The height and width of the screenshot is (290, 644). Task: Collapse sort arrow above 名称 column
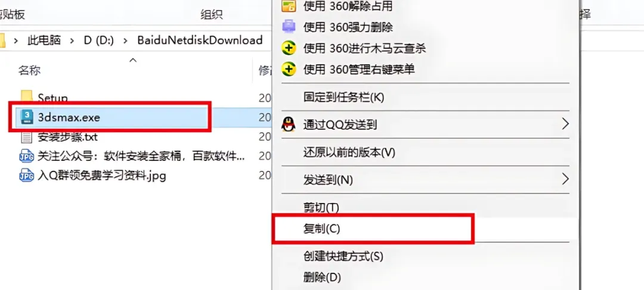(x=132, y=60)
